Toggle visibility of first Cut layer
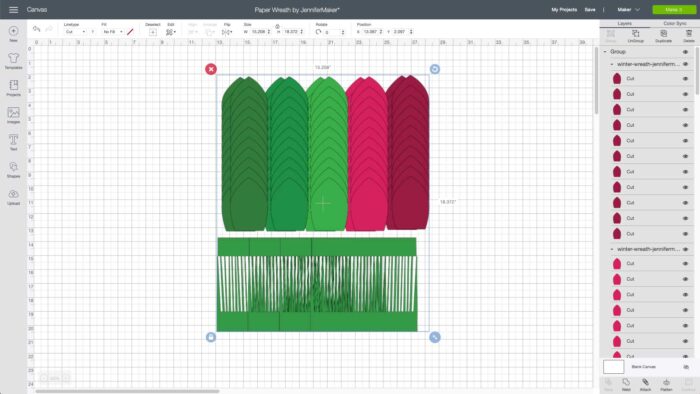The height and width of the screenshot is (394, 700). (685, 79)
